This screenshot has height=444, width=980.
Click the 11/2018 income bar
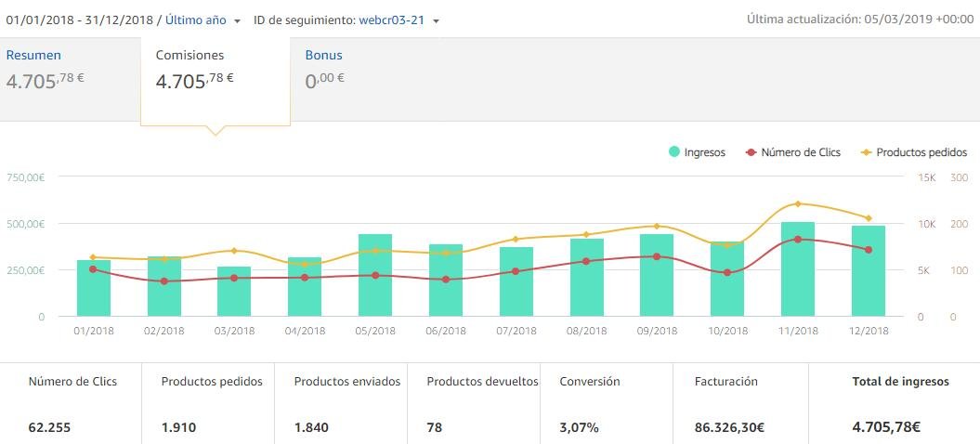point(798,268)
